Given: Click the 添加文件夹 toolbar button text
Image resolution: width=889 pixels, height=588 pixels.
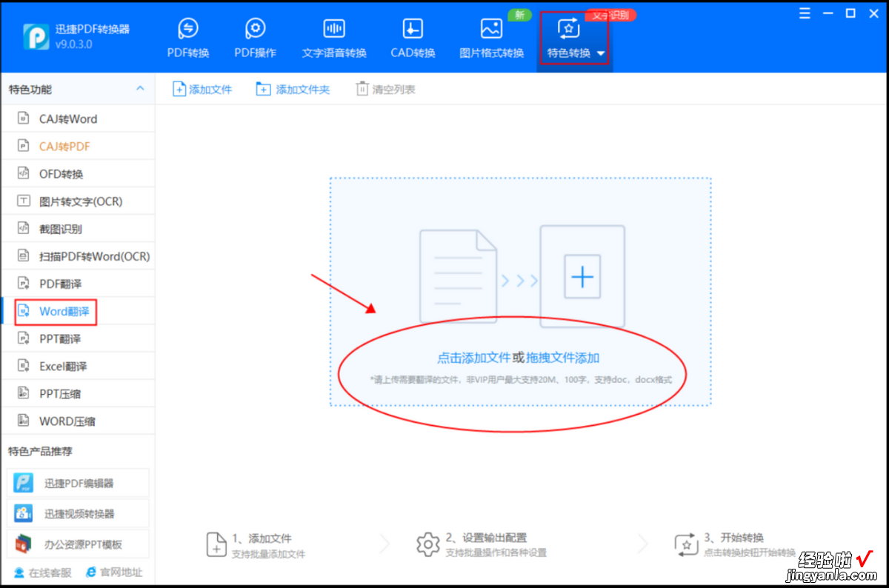Looking at the screenshot, I should pos(302,89).
